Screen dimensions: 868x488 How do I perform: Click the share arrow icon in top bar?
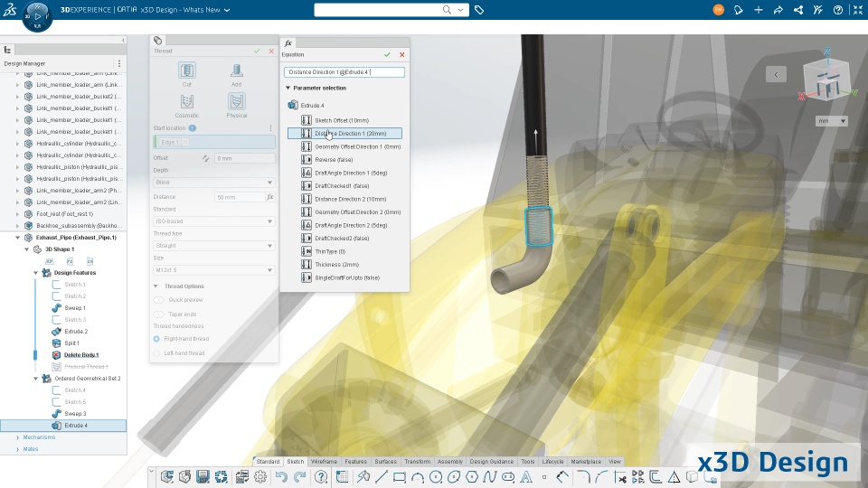point(778,10)
